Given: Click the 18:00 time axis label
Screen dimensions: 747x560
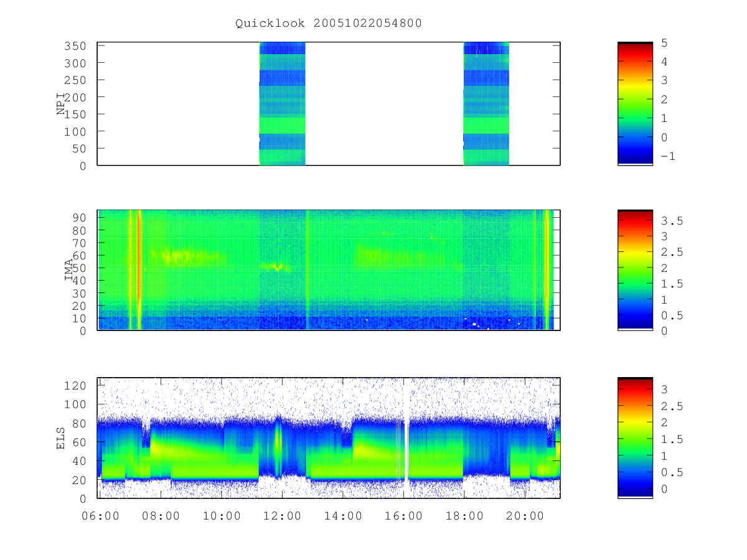Looking at the screenshot, I should coord(465,516).
